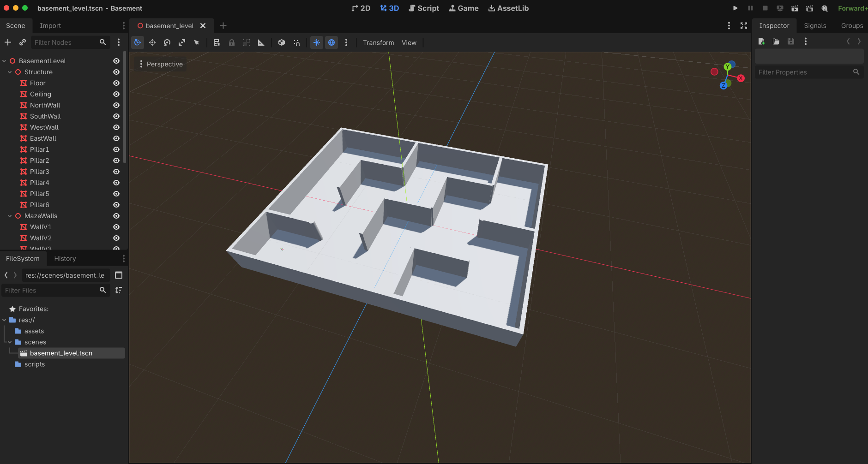Toggle preview sunlight in the viewport

[x=316, y=42]
